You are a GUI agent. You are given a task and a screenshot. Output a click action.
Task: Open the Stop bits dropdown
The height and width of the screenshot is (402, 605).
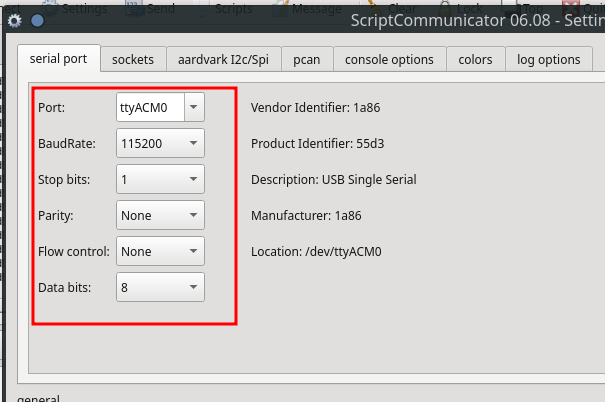[x=160, y=179]
